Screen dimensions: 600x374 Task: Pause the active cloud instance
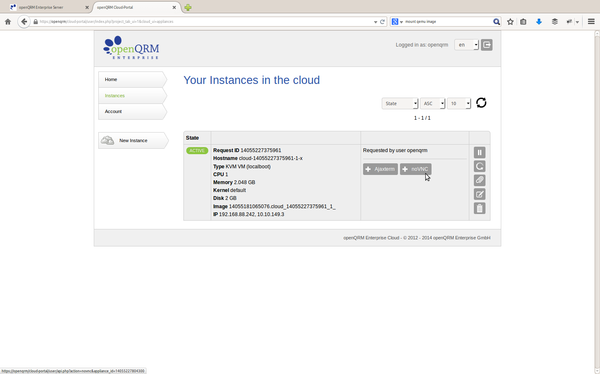479,152
